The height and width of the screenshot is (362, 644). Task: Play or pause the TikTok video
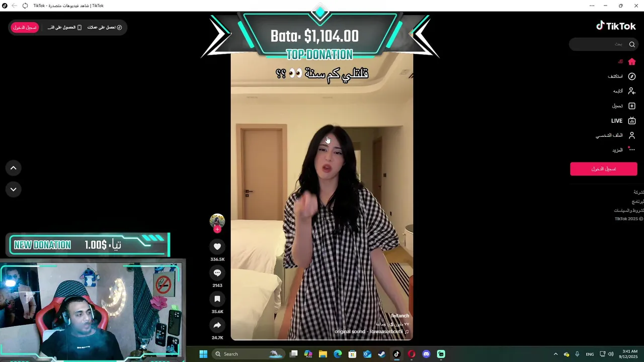point(322,196)
